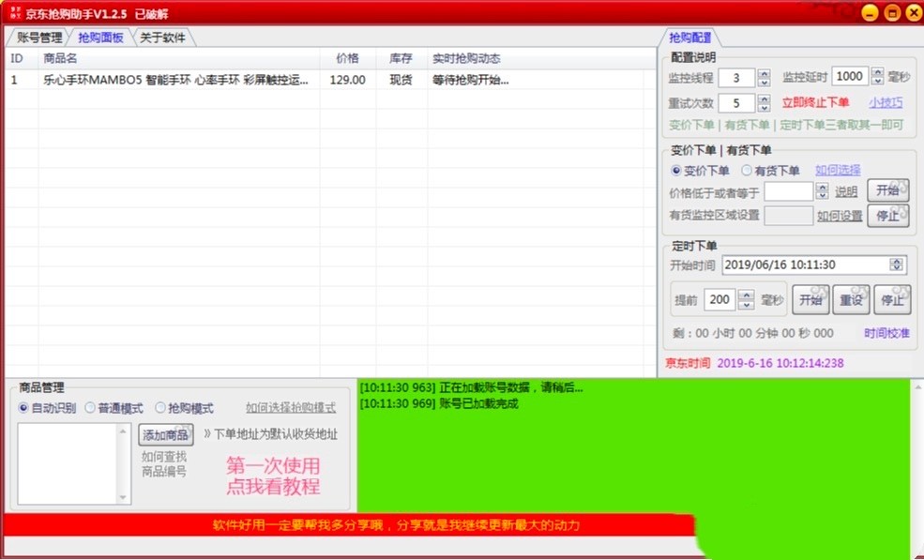The width and height of the screenshot is (924, 560).
Task: Raise 价格低于或者等于 price with up arrow
Action: point(823,187)
